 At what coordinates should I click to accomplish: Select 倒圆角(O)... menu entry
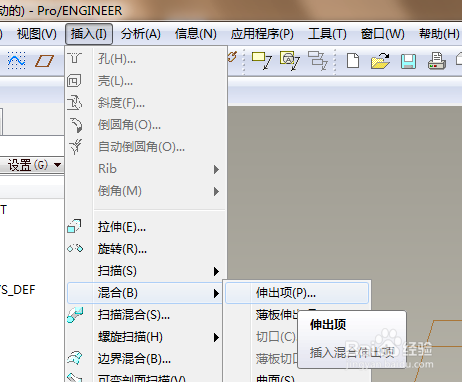[147, 125]
